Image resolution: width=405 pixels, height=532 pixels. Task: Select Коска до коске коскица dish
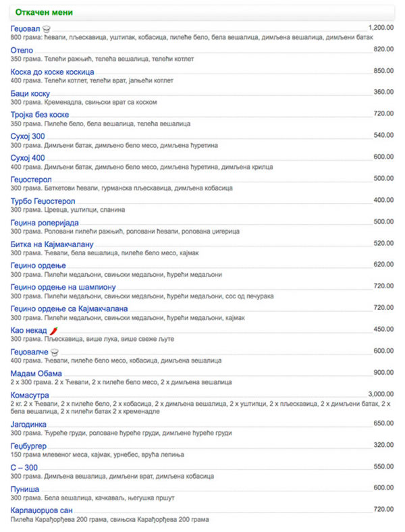click(52, 72)
